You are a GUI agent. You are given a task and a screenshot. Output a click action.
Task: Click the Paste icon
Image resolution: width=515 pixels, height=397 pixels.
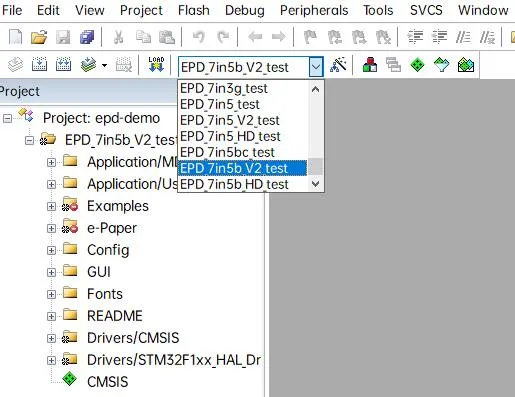(x=167, y=37)
